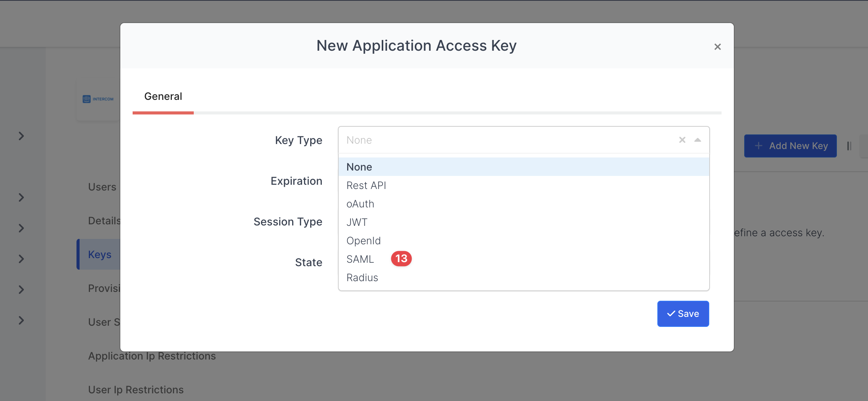
Task: Click the Key Type search field
Action: point(507,140)
